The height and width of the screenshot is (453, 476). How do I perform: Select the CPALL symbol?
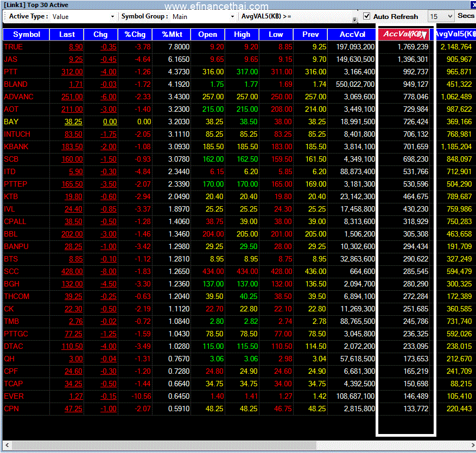(15, 221)
